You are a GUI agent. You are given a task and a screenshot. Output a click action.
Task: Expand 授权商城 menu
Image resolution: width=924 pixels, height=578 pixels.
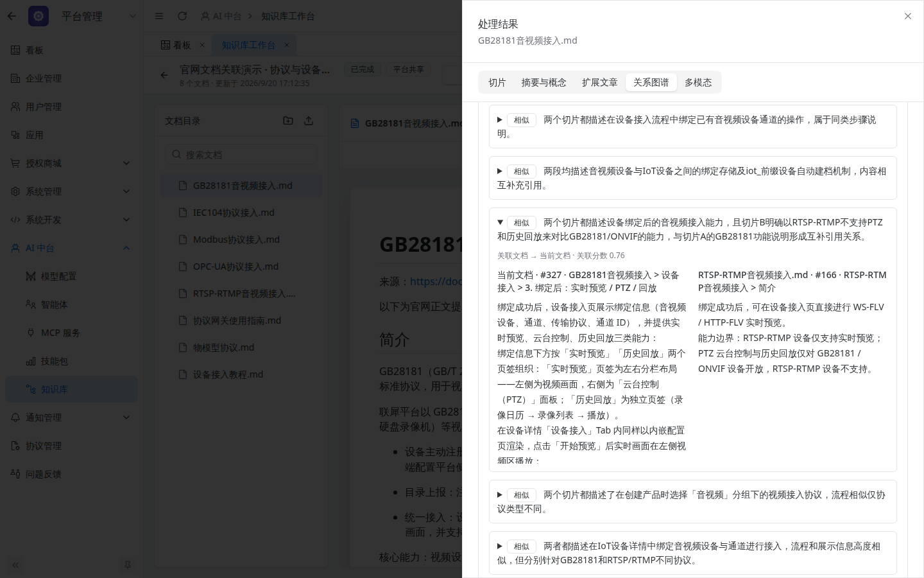(x=71, y=163)
